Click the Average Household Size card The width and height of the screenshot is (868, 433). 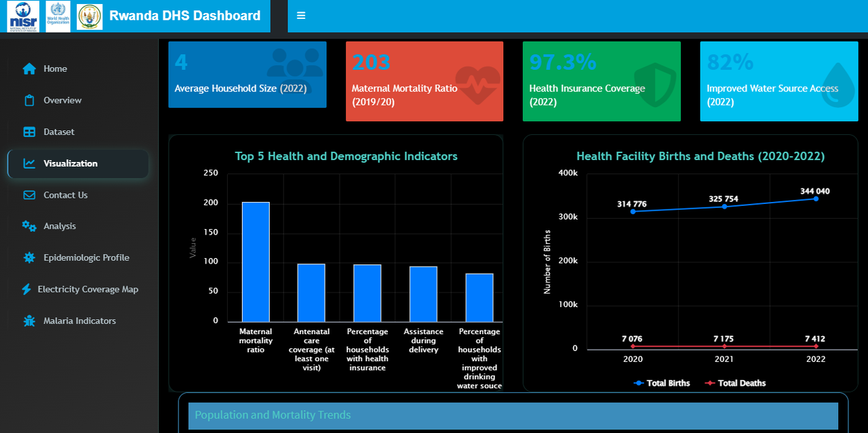point(248,75)
